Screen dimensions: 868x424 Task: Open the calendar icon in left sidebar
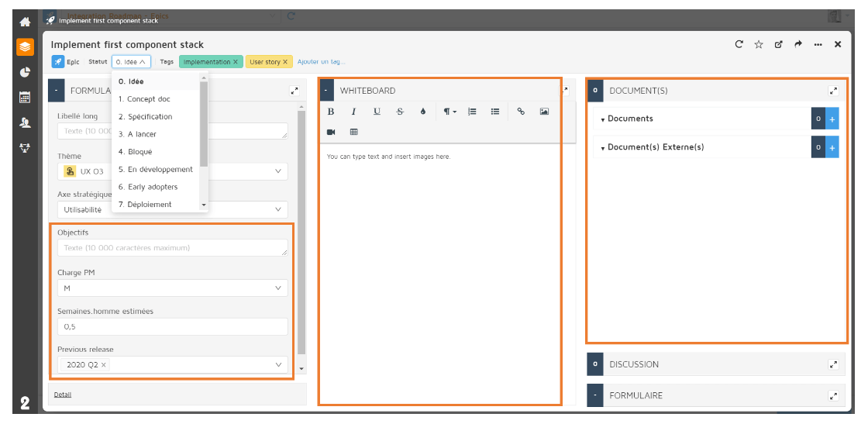(x=25, y=98)
